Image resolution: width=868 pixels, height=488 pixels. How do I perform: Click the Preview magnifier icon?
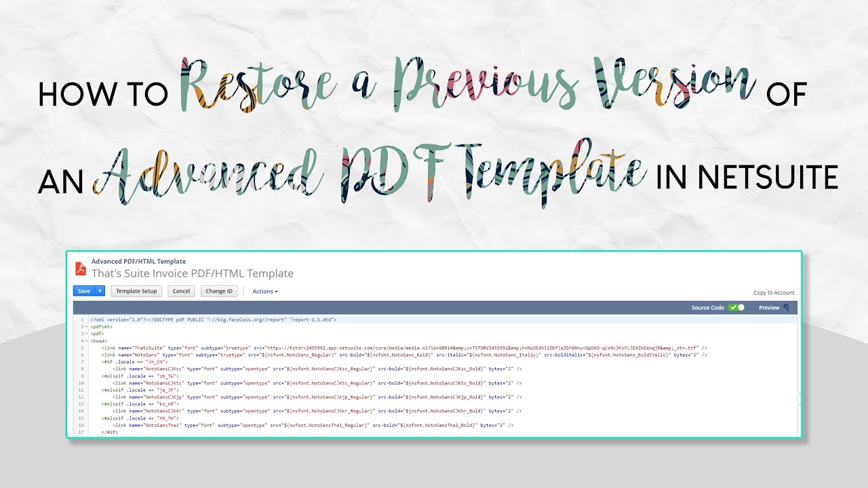pyautogui.click(x=787, y=308)
